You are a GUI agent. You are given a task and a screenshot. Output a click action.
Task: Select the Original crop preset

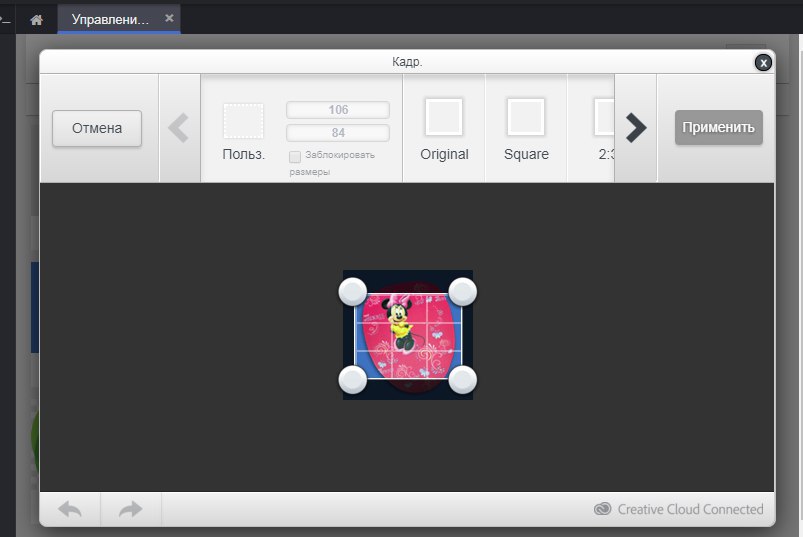pyautogui.click(x=444, y=129)
